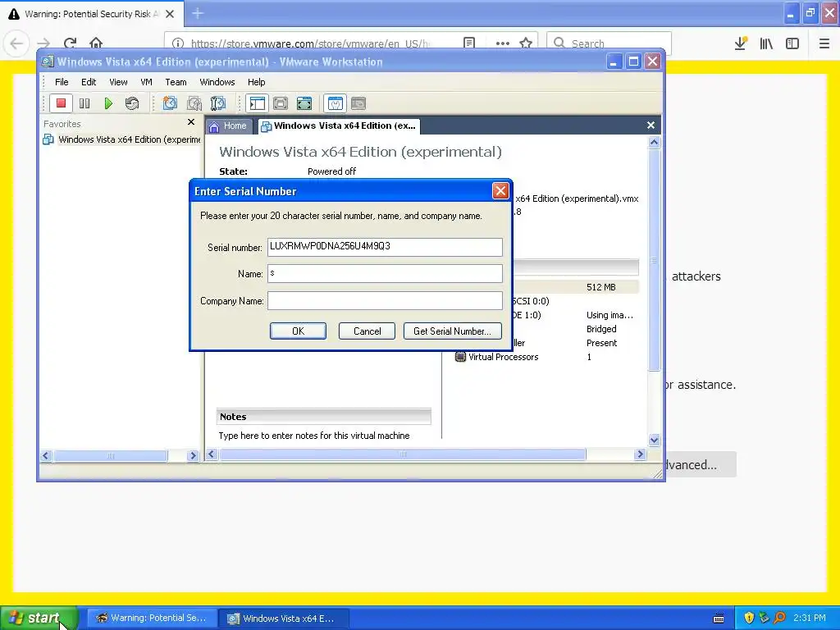Click the summary pane scroll down arrow

[x=654, y=440]
